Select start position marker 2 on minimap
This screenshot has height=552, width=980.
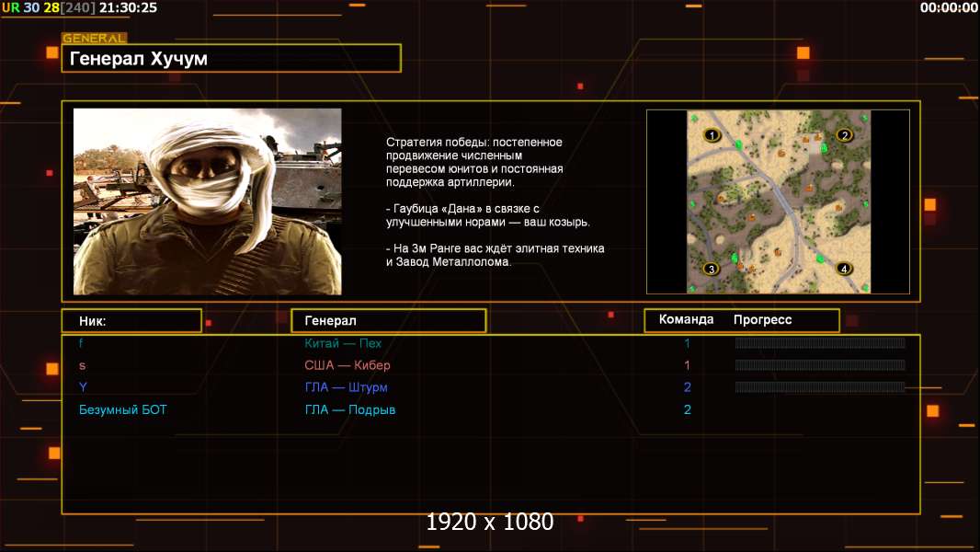point(844,135)
